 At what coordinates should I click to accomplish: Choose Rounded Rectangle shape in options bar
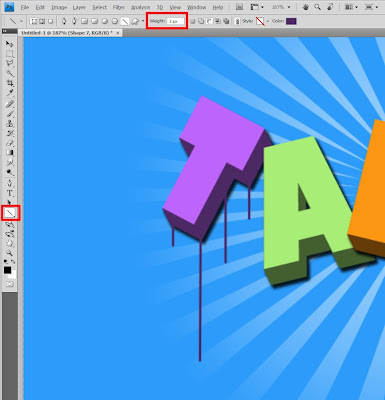(94, 21)
